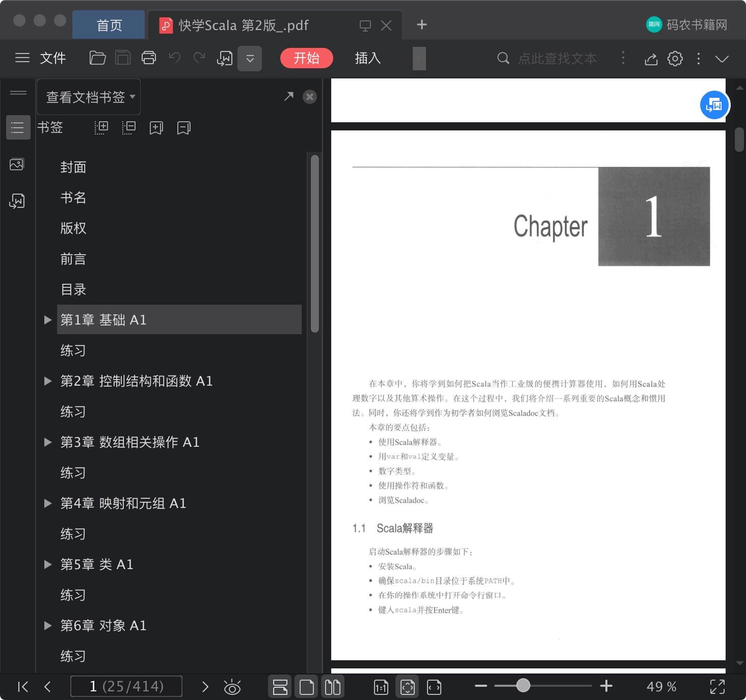Switch to the 开始 ribbon tab

pos(306,58)
